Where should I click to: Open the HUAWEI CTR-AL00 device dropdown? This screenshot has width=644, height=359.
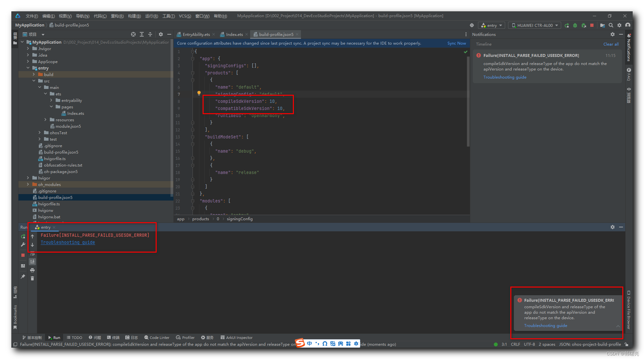[535, 25]
